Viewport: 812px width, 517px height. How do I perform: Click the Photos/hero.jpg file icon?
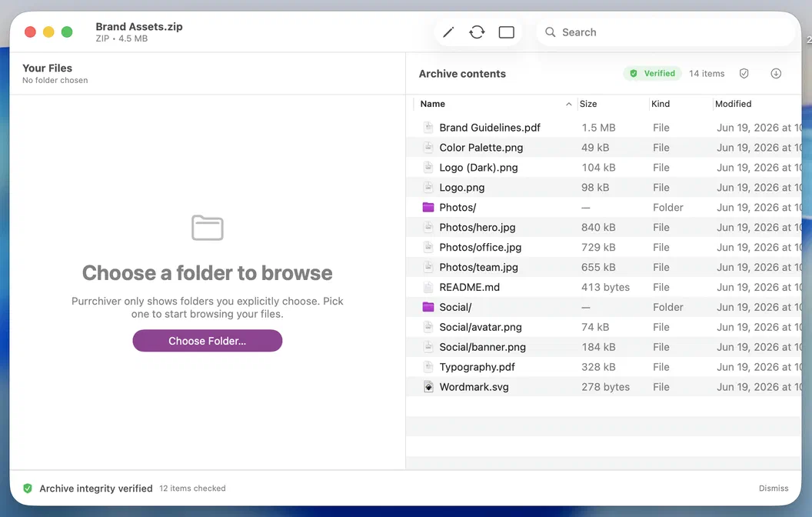click(x=428, y=227)
